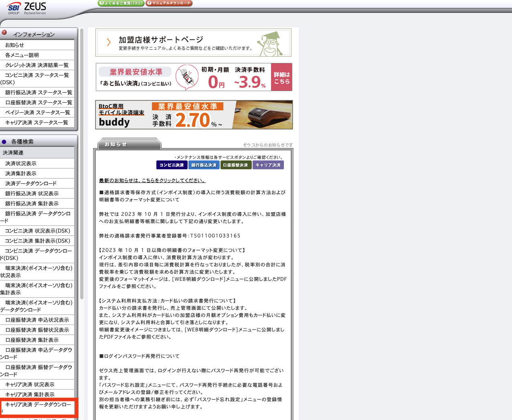Open the 加盟店様サポートページ banner
Viewport: 512px width, 420px height.
pos(193,43)
